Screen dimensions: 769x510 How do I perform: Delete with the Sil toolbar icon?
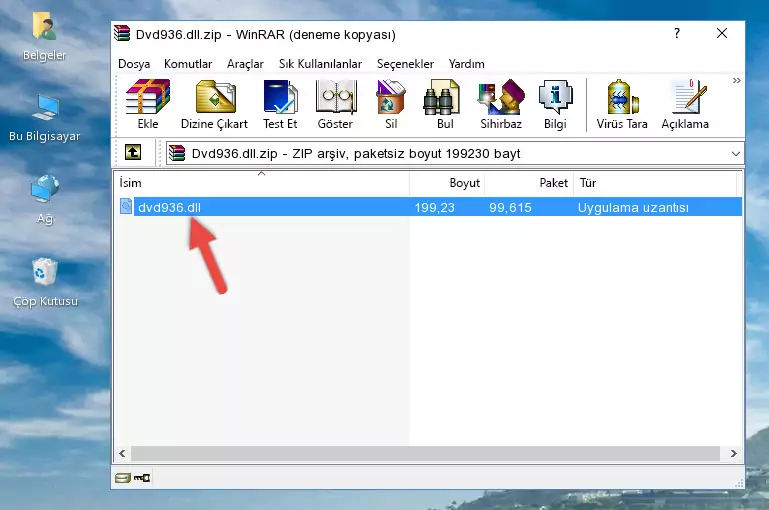(391, 104)
